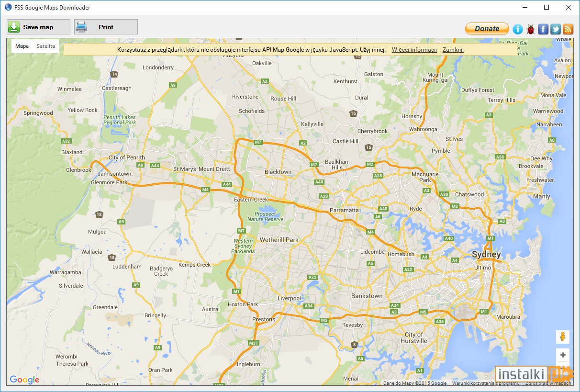Click the FSS globe app icon
580x392 pixels.
8,7
